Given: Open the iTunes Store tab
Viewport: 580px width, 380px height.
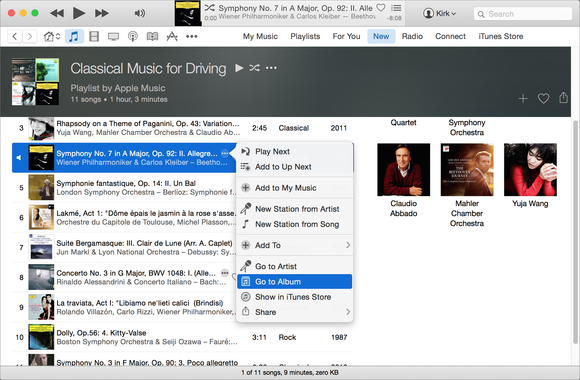Looking at the screenshot, I should pyautogui.click(x=501, y=36).
